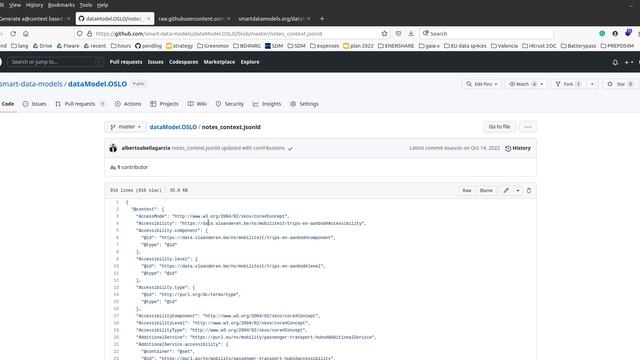Open the plan 2022 bookmark folder
This screenshot has width=640, height=360.
(x=358, y=46)
